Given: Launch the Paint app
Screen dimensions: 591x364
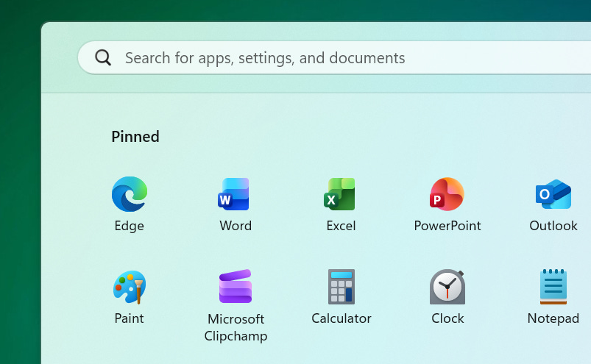Looking at the screenshot, I should coord(130,287).
